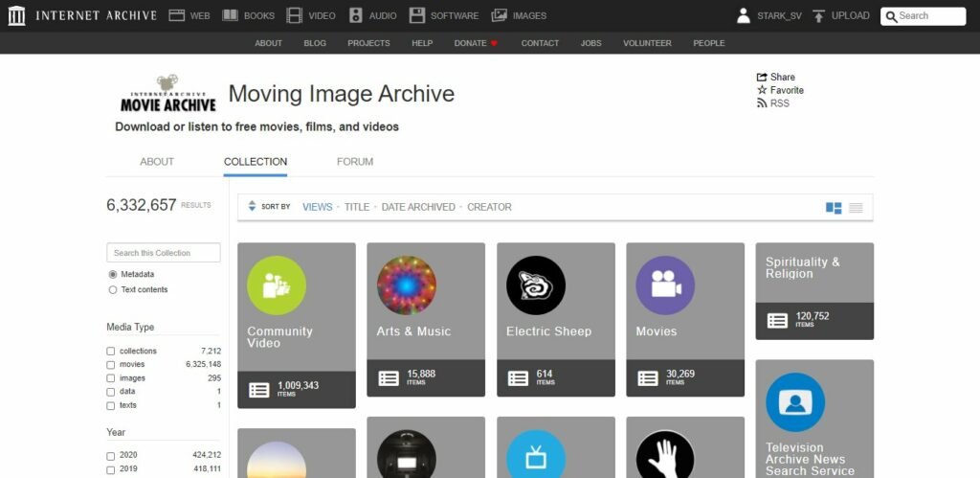
Task: Open the About link in navigation bar
Action: [268, 43]
